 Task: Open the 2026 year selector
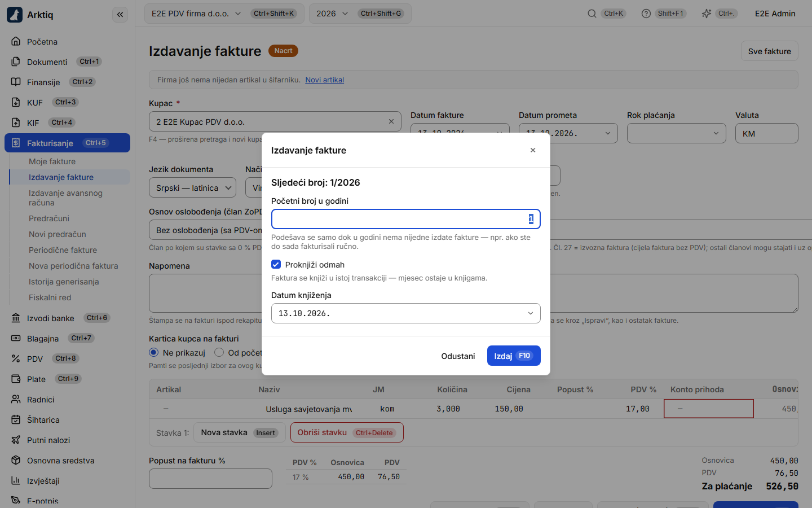(360, 14)
